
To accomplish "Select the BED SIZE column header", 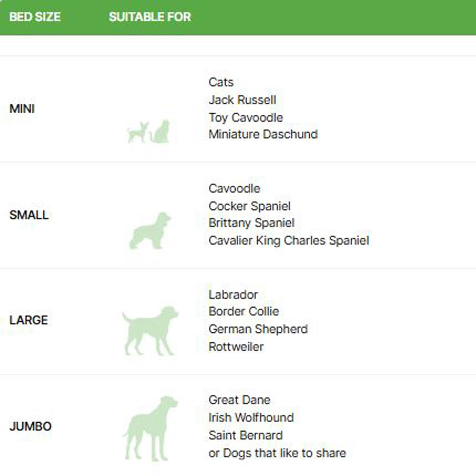I will [x=35, y=17].
